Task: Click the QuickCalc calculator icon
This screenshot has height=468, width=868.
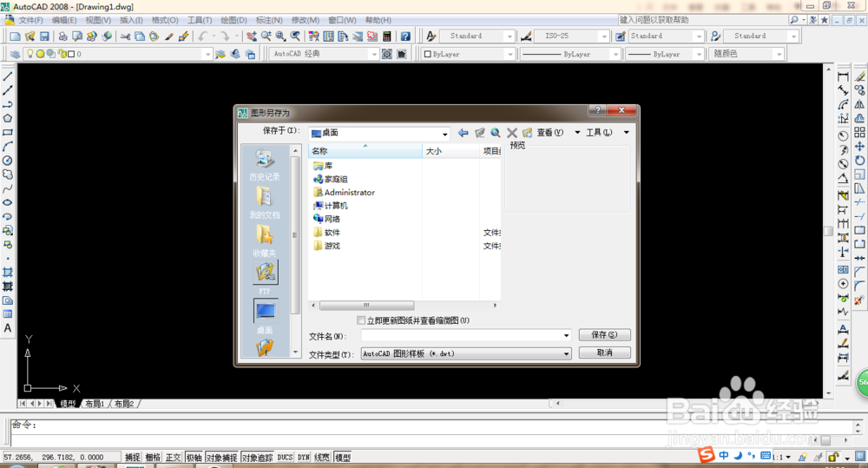Action: point(387,36)
